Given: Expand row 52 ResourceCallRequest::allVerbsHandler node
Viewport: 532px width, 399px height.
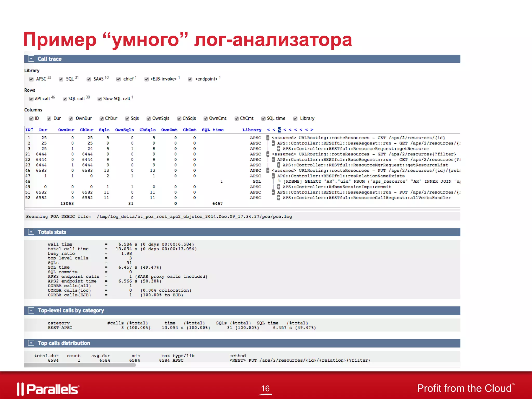Looking at the screenshot, I should (279, 198).
